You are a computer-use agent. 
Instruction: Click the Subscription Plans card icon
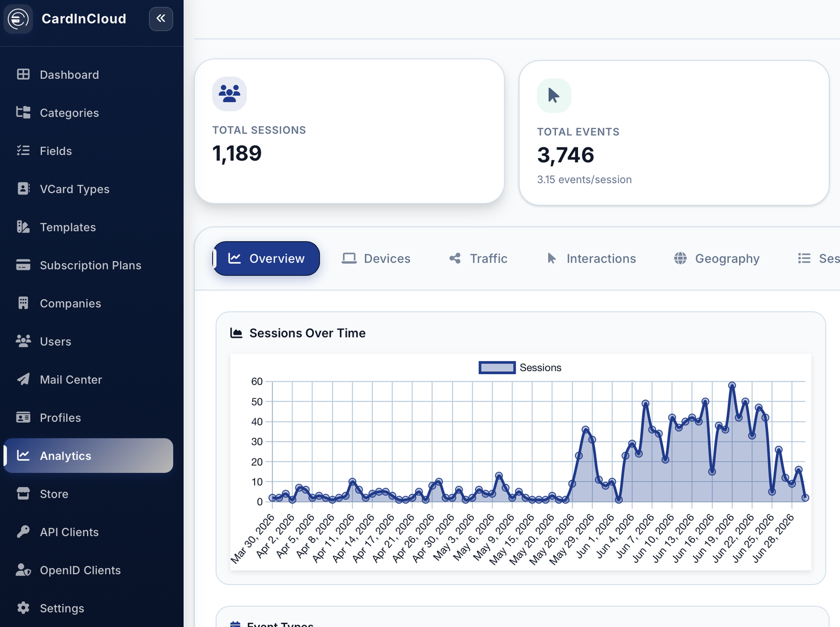point(23,265)
